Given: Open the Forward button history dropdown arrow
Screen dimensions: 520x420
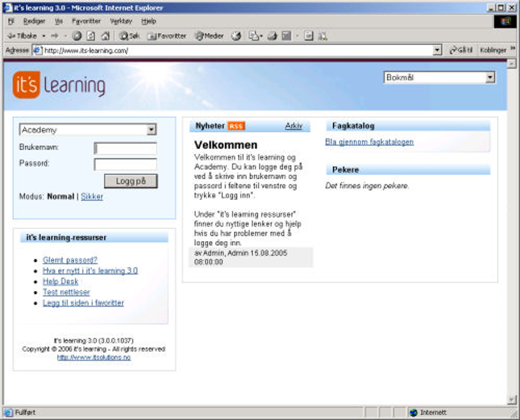Looking at the screenshot, I should tap(65, 36).
